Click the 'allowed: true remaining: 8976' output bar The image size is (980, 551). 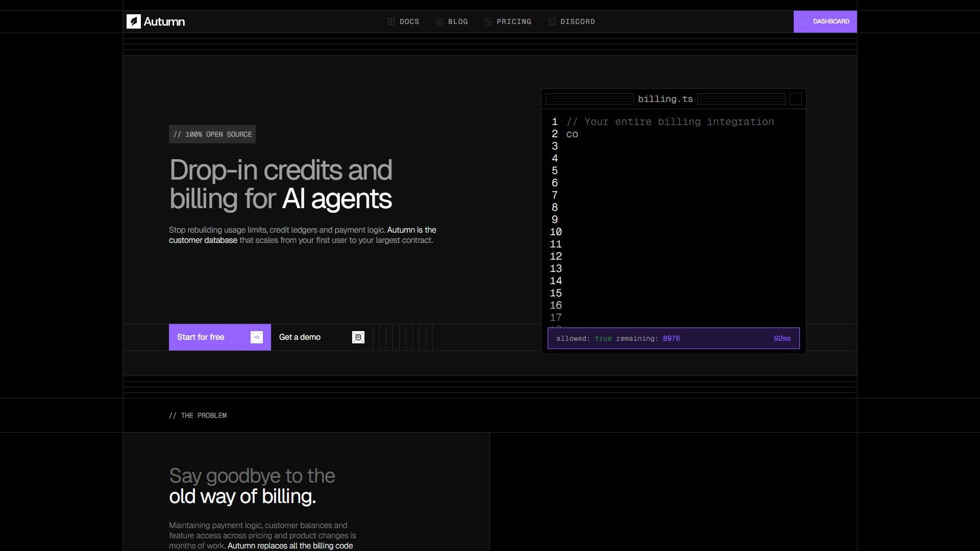click(x=674, y=338)
